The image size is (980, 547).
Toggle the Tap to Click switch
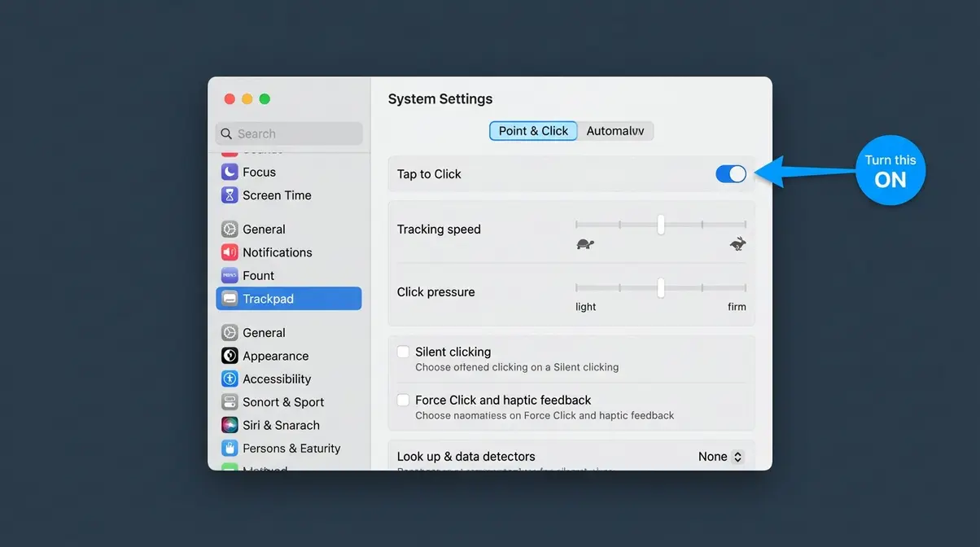[731, 174]
